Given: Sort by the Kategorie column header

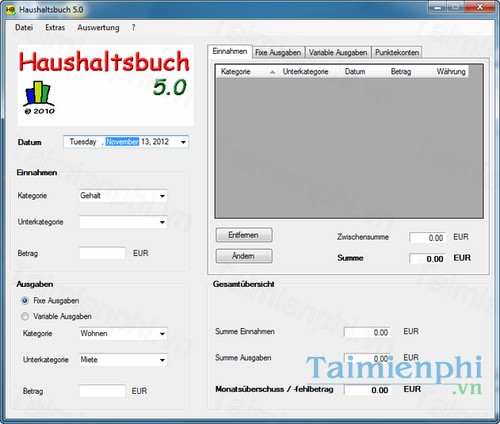Looking at the screenshot, I should tap(247, 72).
